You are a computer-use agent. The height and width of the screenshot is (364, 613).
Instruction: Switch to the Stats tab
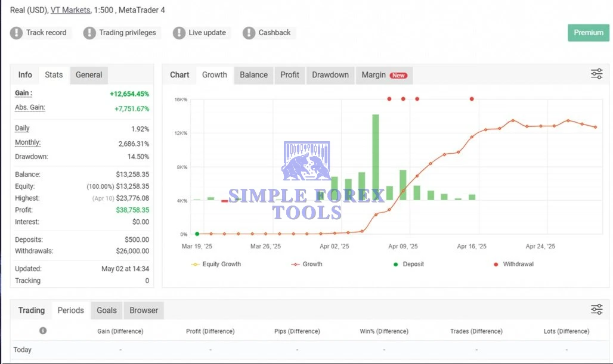pos(54,75)
